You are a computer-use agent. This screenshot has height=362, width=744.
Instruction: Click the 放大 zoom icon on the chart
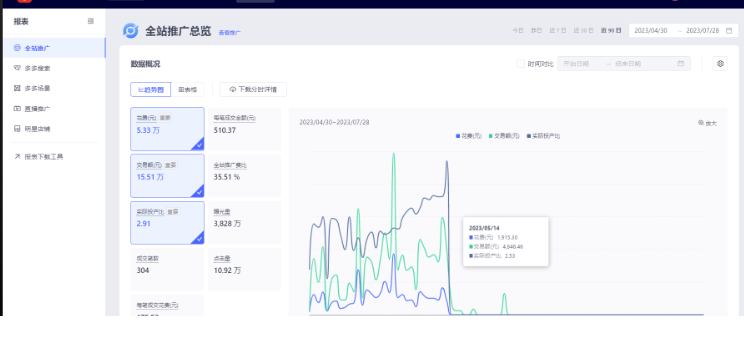(x=707, y=123)
